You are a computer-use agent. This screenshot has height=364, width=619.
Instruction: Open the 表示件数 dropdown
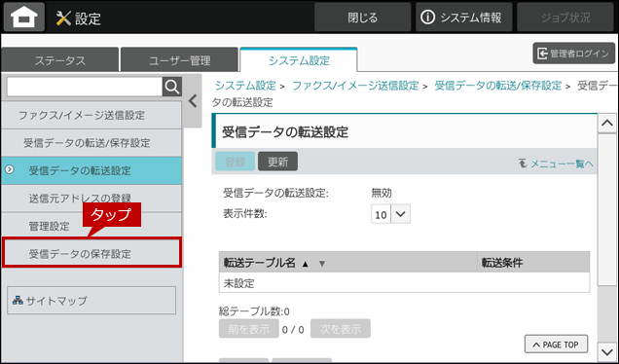click(x=390, y=214)
